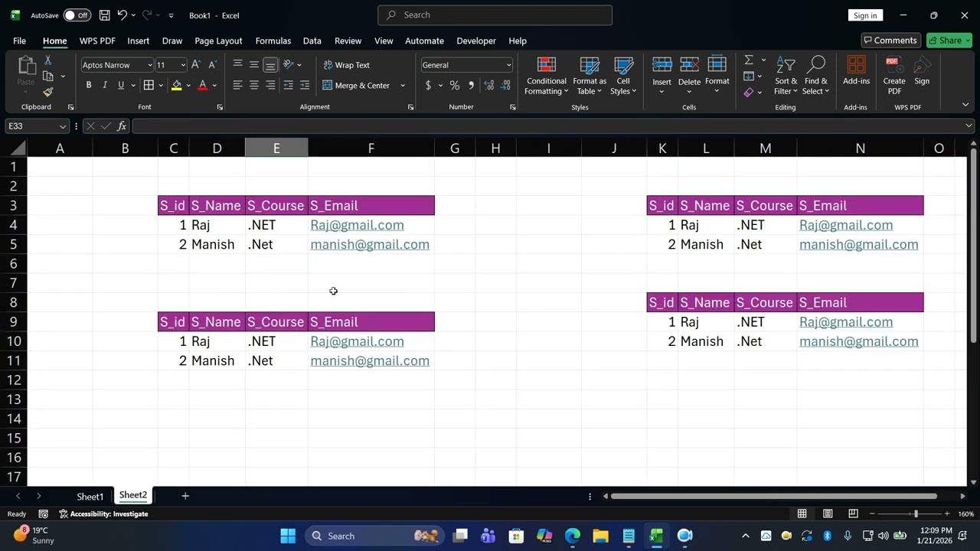Click the Center horizontal alignment icon
The image size is (980, 551).
tap(254, 85)
